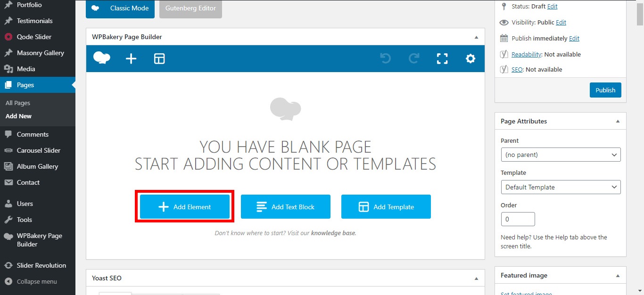The width and height of the screenshot is (644, 295).
Task: Select Add New submenu item
Action: click(x=19, y=116)
